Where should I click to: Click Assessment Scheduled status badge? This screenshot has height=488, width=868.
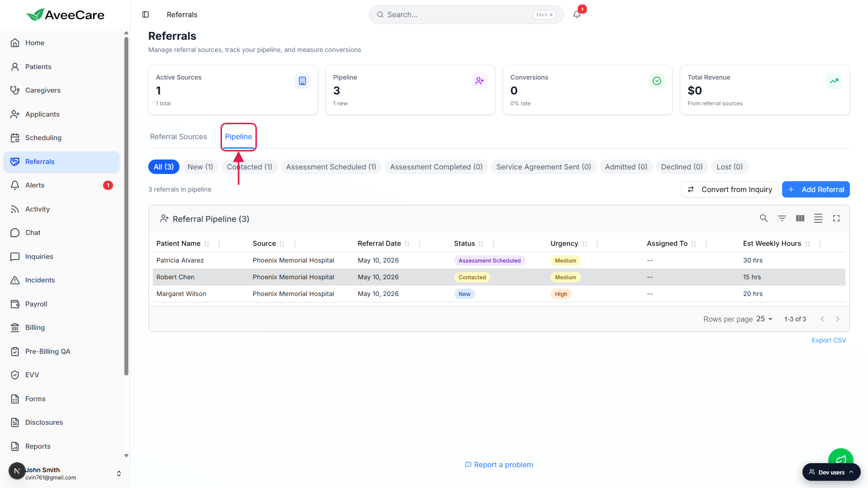point(489,261)
